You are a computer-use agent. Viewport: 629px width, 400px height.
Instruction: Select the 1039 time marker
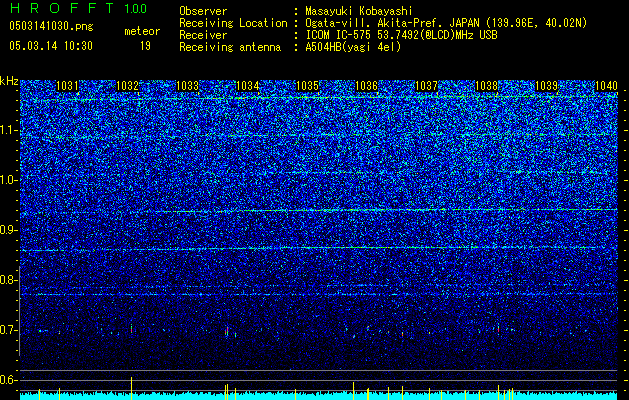pyautogui.click(x=546, y=86)
